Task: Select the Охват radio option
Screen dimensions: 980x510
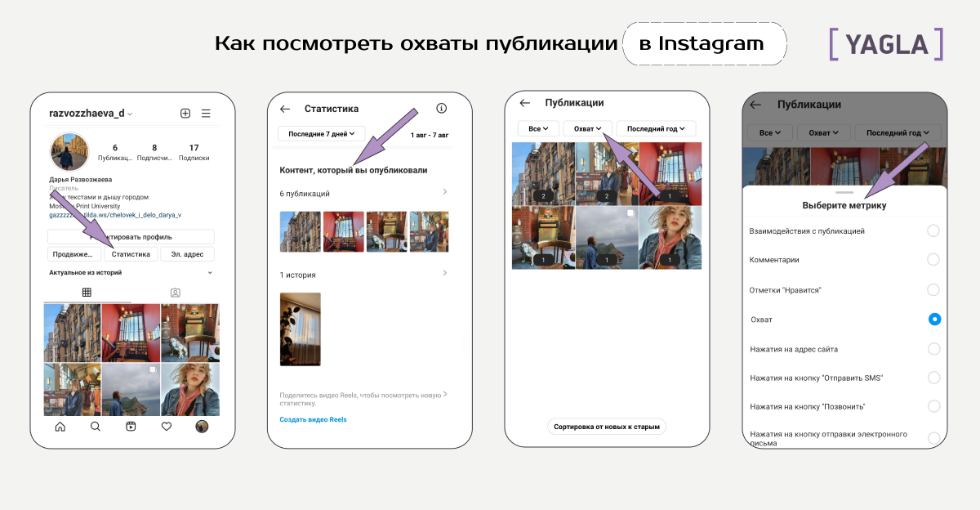Action: [934, 320]
